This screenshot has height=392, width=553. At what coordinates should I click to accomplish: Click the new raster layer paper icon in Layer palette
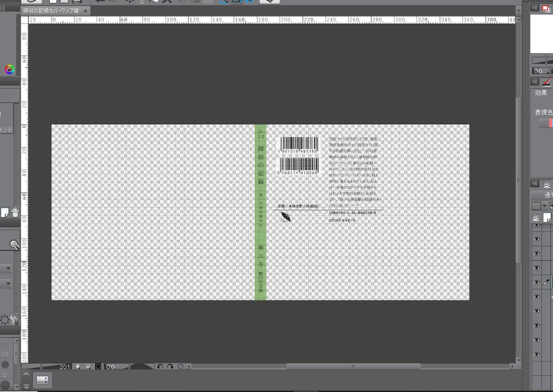click(547, 217)
